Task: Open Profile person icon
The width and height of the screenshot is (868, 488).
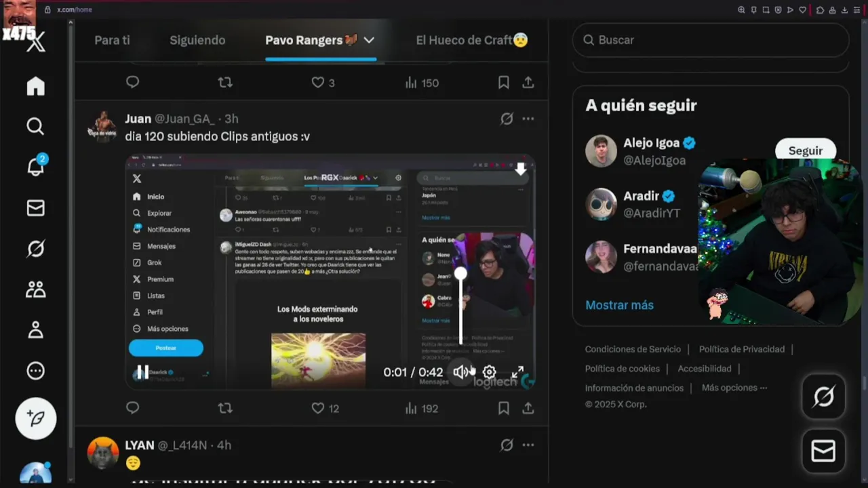Action: coord(35,330)
